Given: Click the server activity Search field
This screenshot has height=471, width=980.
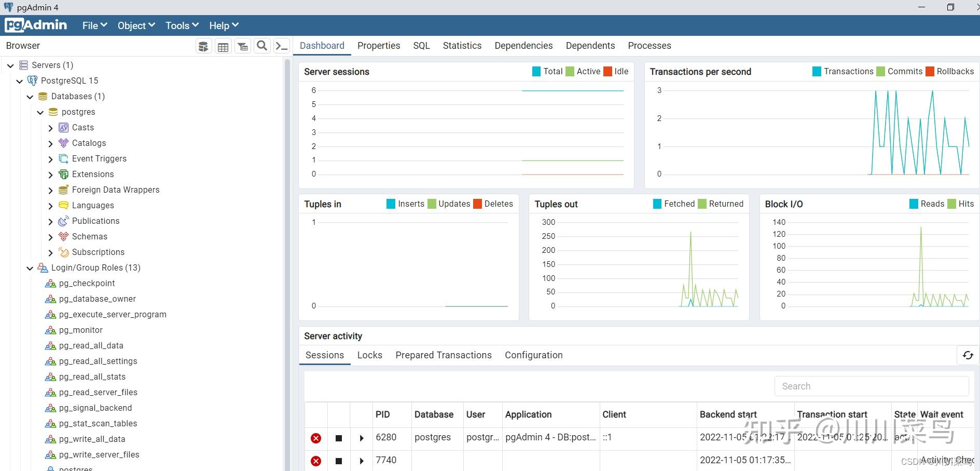Looking at the screenshot, I should click(x=872, y=386).
